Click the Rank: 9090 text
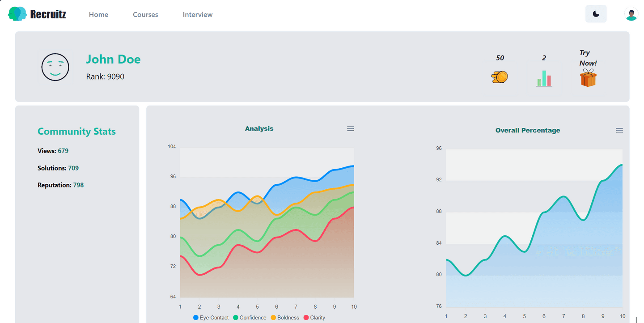This screenshot has width=644, height=323. pyautogui.click(x=105, y=77)
